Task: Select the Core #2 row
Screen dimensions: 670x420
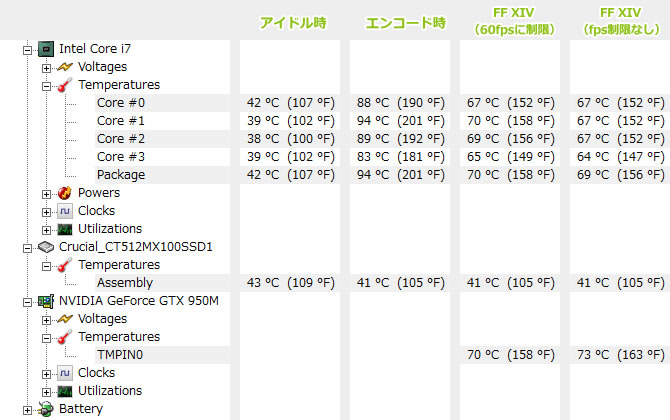Action: (x=162, y=139)
